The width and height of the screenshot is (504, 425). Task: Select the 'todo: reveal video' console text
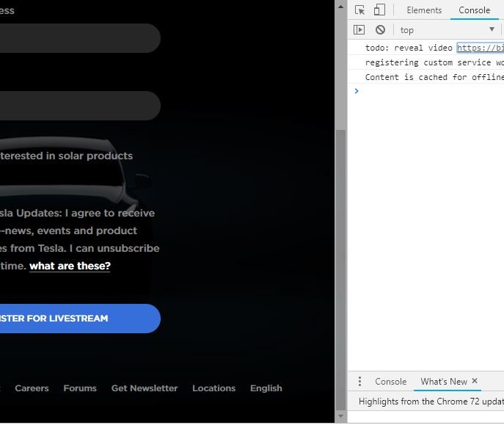pyautogui.click(x=409, y=48)
